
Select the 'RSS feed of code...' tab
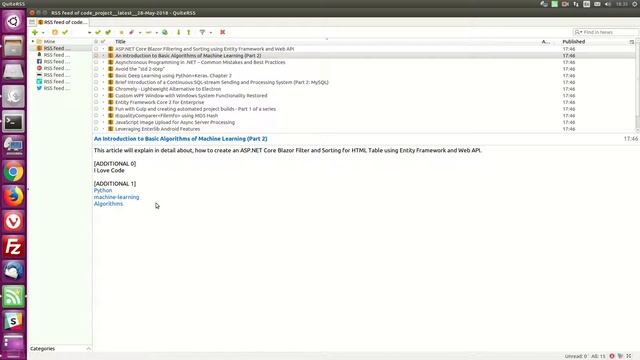[x=62, y=22]
